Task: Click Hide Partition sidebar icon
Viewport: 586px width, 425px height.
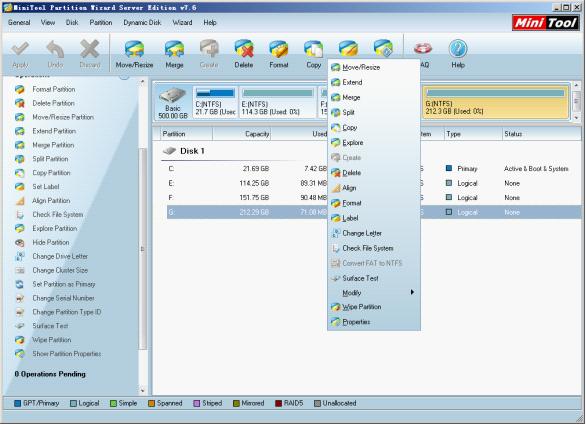Action: click(x=19, y=243)
